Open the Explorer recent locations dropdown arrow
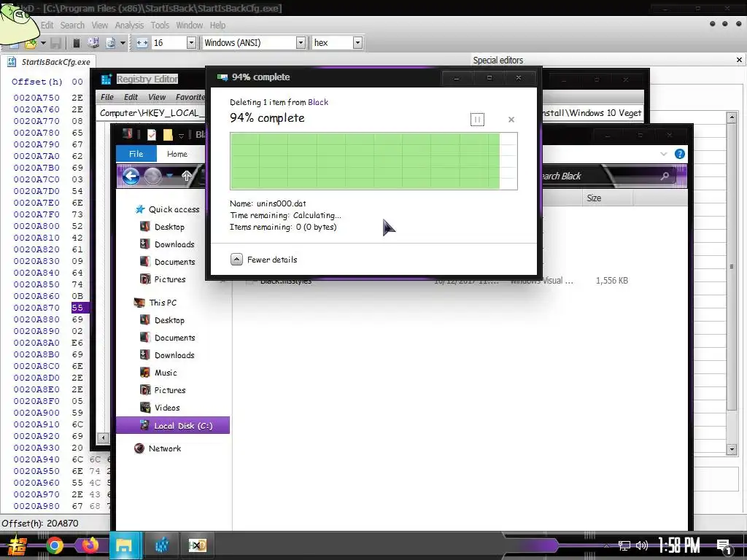 click(x=169, y=176)
